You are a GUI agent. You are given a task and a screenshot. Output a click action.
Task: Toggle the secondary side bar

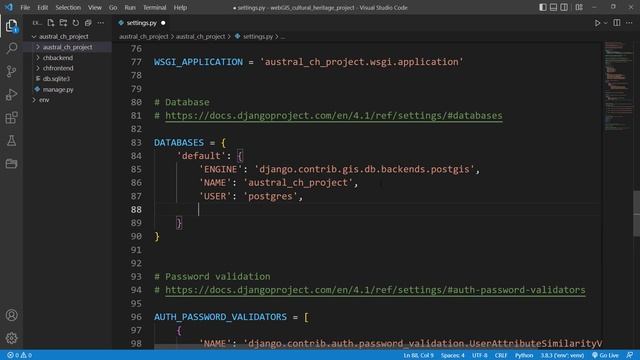564,7
